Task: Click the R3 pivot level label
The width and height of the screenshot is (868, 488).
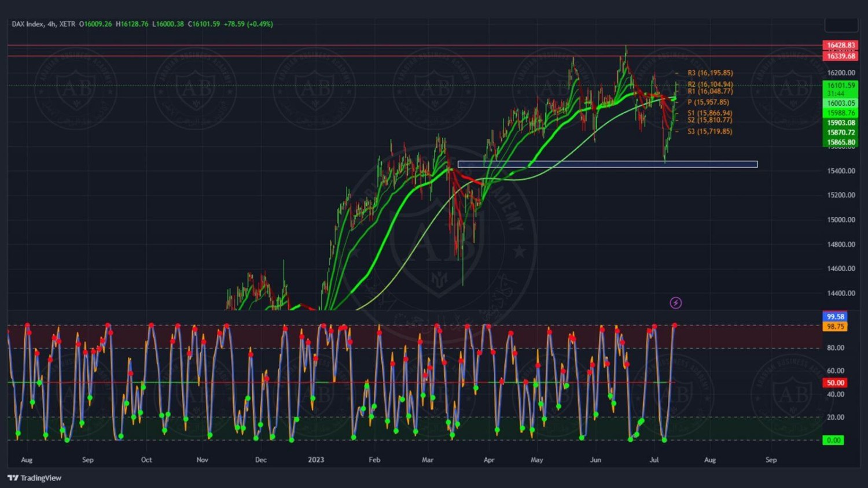Action: 709,73
